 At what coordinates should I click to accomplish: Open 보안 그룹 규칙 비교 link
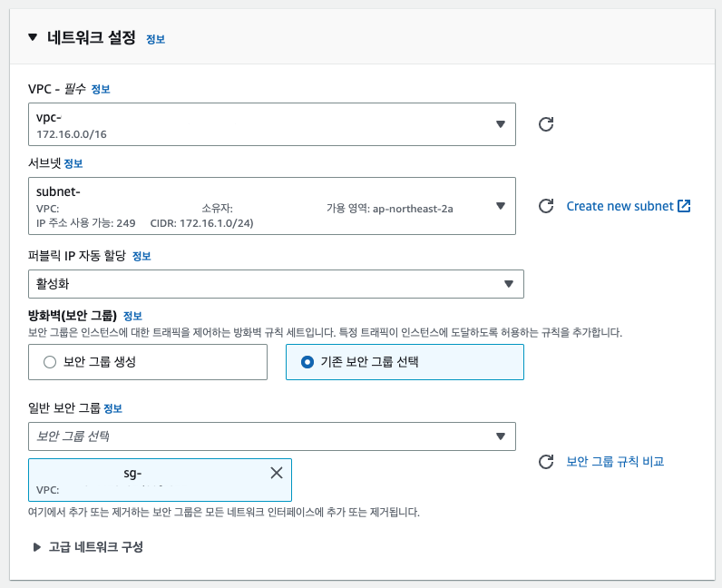[615, 461]
